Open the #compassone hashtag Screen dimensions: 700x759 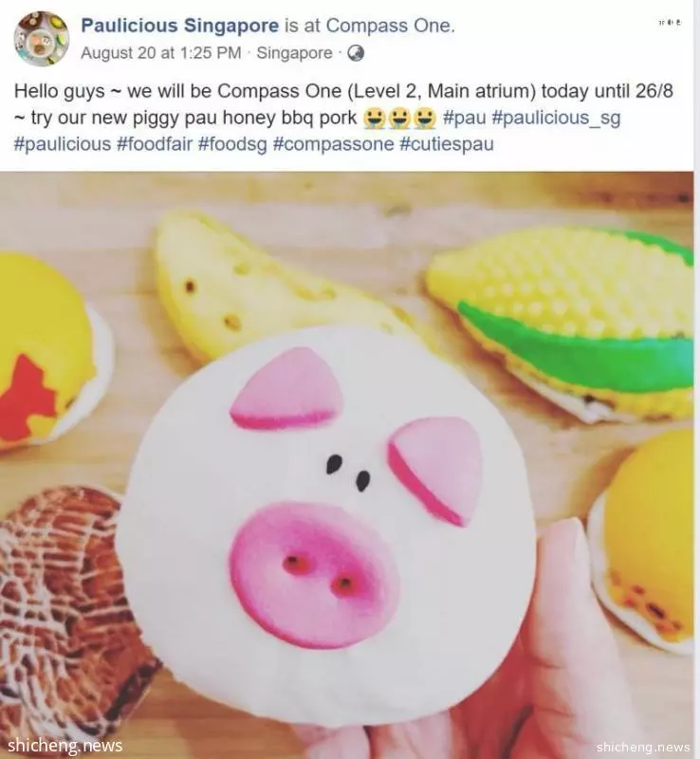333,144
